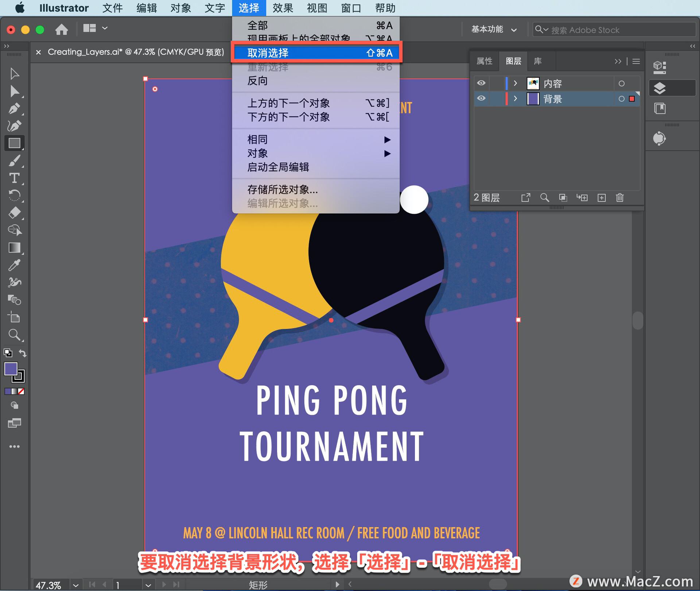700x591 pixels.
Task: Click the Delete Selection trash icon
Action: click(x=620, y=198)
